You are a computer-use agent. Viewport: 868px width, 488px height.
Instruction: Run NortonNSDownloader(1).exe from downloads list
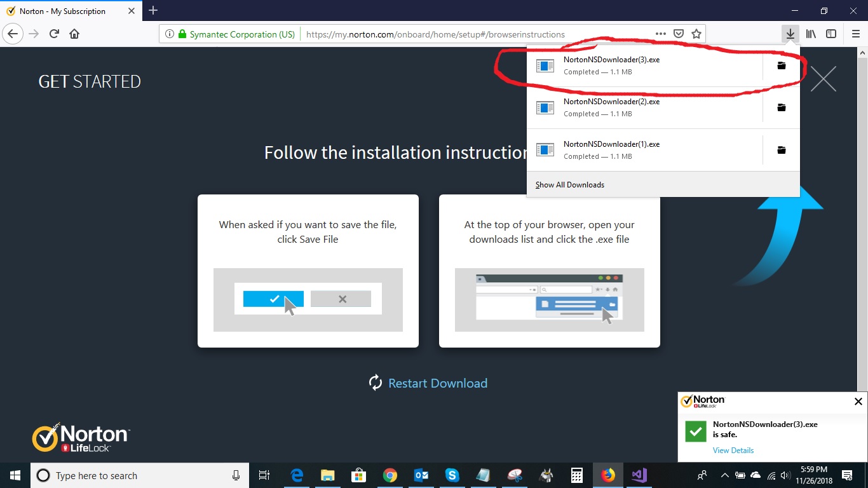645,150
